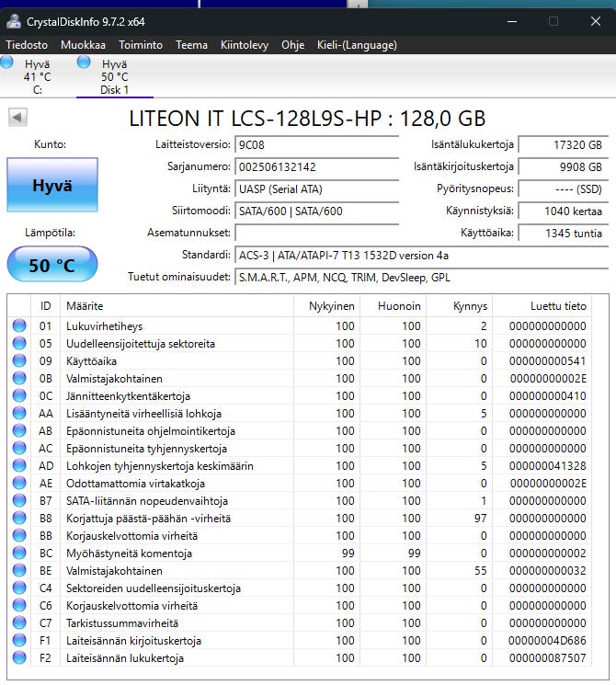Switch to the C: drive tab
The height and width of the screenshot is (685, 616).
click(x=37, y=76)
